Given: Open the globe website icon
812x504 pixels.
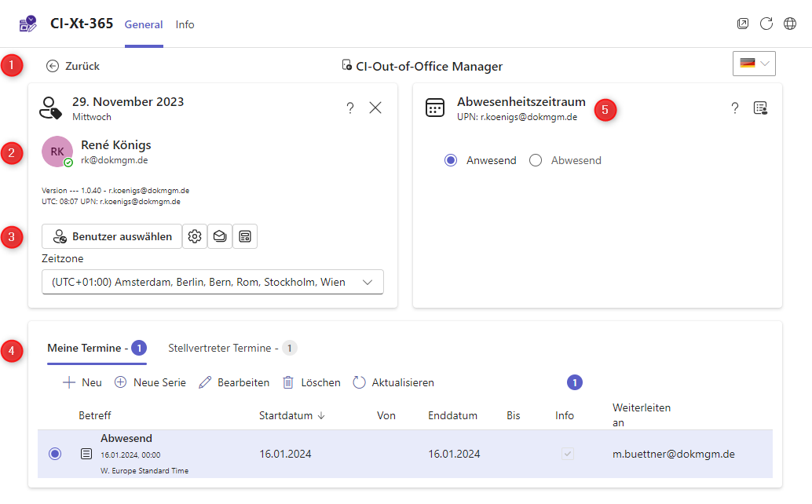Looking at the screenshot, I should [790, 24].
